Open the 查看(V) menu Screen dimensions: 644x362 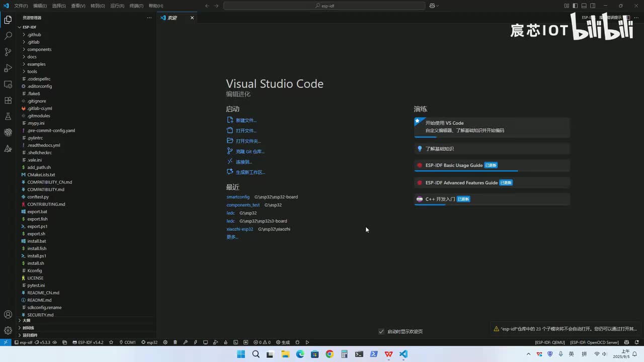(x=78, y=6)
